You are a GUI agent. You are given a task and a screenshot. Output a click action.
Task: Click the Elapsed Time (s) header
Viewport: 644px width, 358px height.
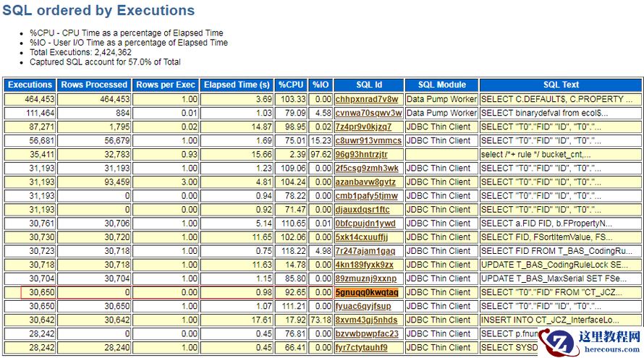[x=237, y=85]
